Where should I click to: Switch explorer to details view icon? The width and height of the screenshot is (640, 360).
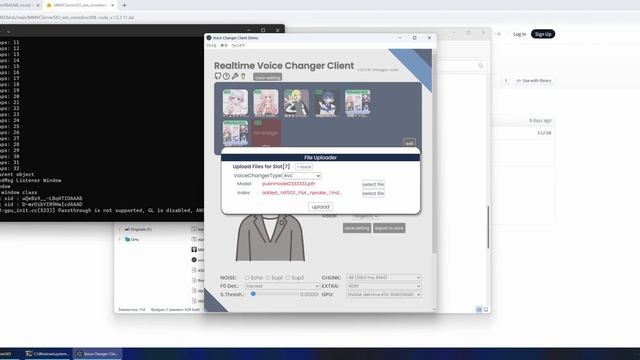[x=479, y=310]
